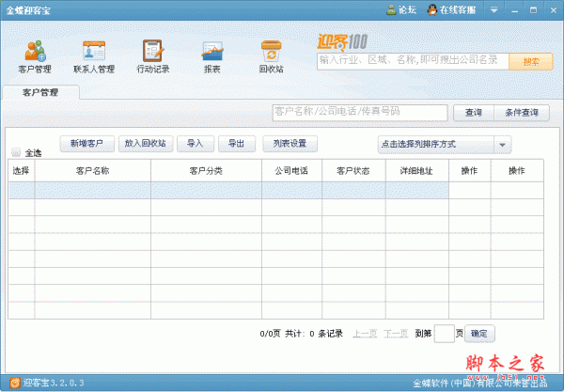Open the 客户管理 customer management icon
Image resolution: width=564 pixels, height=392 pixels.
click(36, 51)
